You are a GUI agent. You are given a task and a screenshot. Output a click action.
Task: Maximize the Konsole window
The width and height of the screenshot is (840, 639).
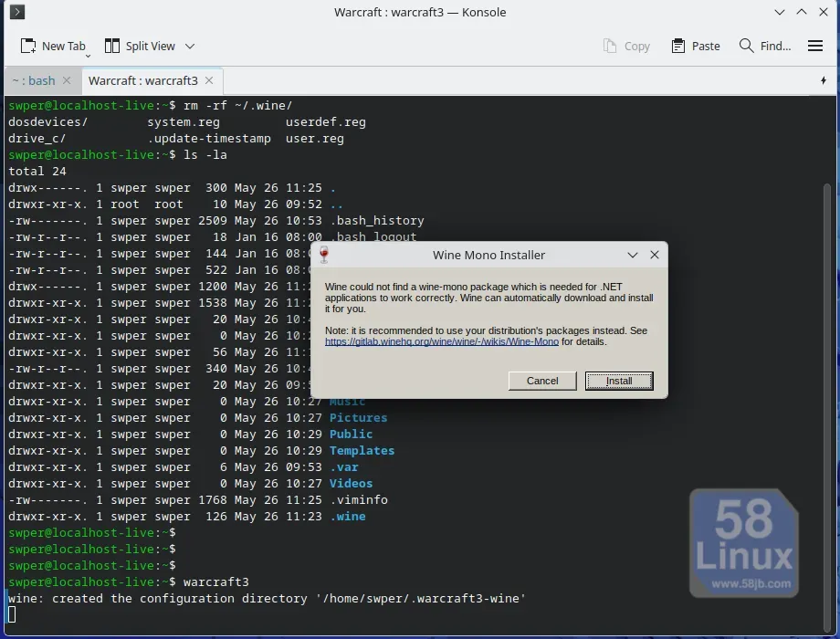[802, 12]
